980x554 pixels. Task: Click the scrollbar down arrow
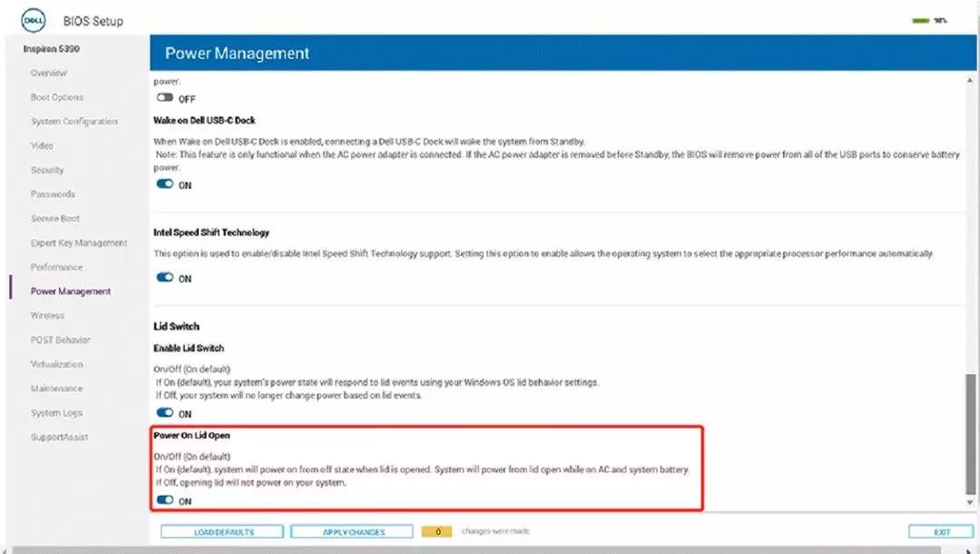point(970,503)
